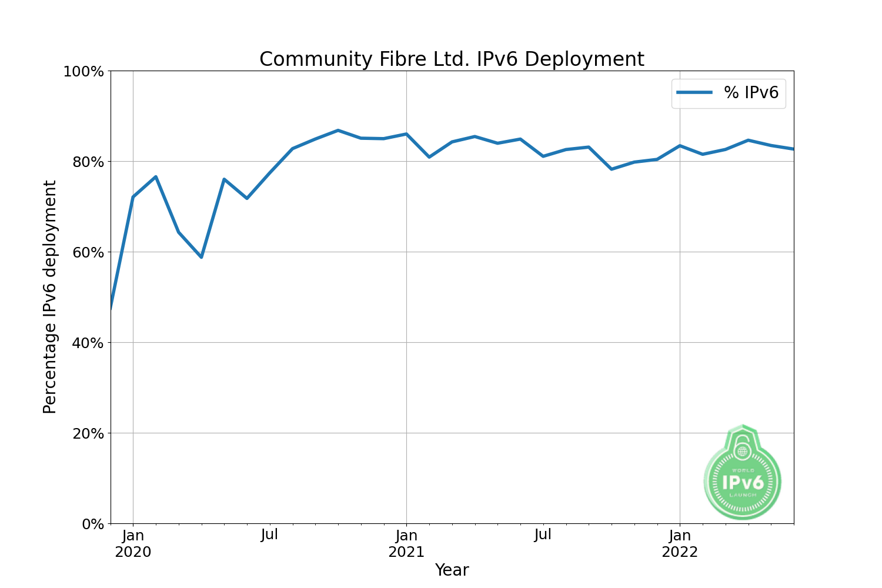The image size is (882, 588).
Task: Click the 'Jul' label between 2020 and 2021
Action: click(269, 535)
